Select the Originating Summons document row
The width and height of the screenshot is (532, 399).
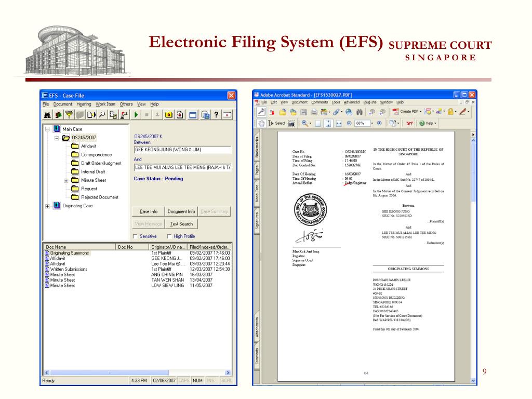coord(137,253)
